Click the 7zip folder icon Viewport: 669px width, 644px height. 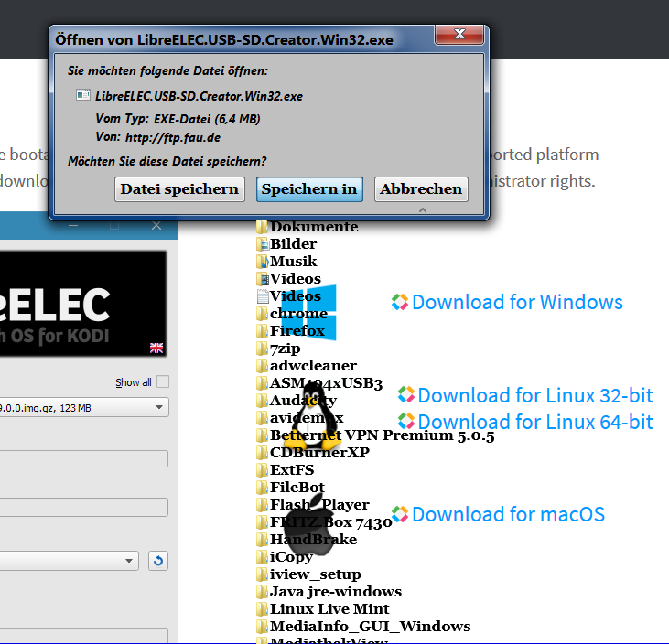[262, 349]
